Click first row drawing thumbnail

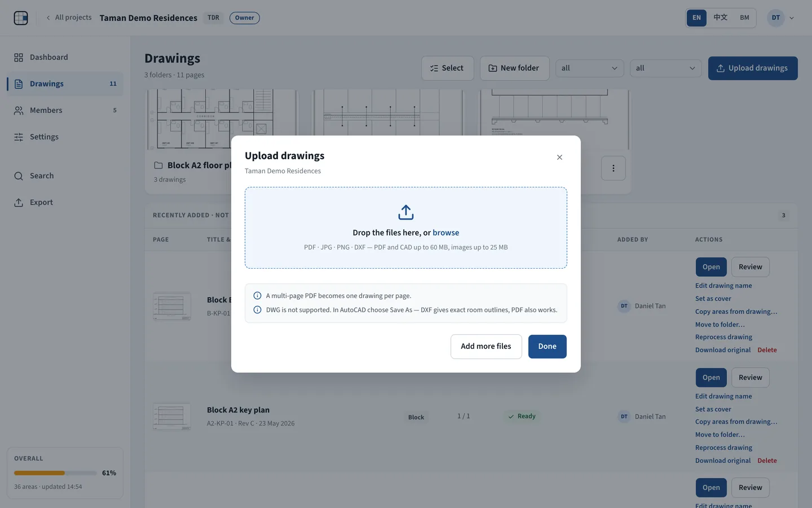pyautogui.click(x=172, y=306)
